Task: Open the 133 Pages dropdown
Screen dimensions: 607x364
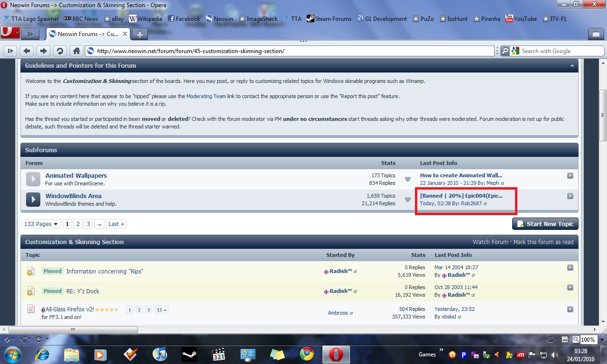Action: pos(41,224)
